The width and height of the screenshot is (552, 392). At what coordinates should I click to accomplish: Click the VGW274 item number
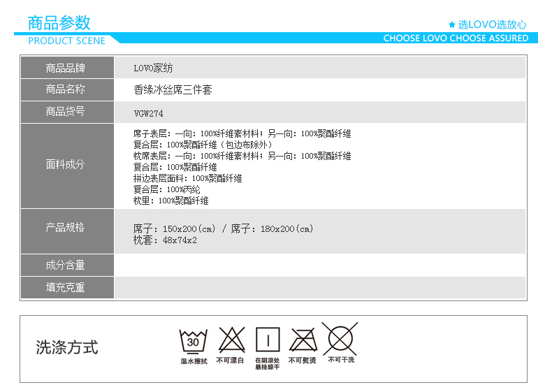(x=149, y=113)
